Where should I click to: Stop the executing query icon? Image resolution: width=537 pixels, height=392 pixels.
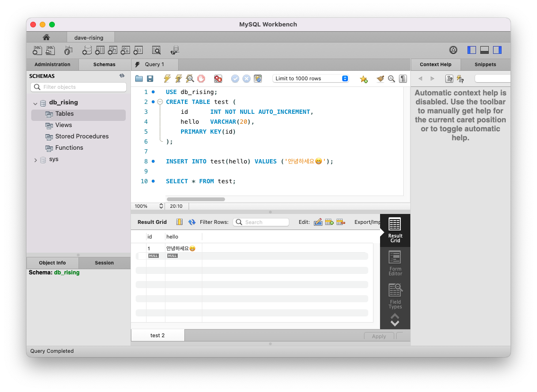pyautogui.click(x=201, y=79)
